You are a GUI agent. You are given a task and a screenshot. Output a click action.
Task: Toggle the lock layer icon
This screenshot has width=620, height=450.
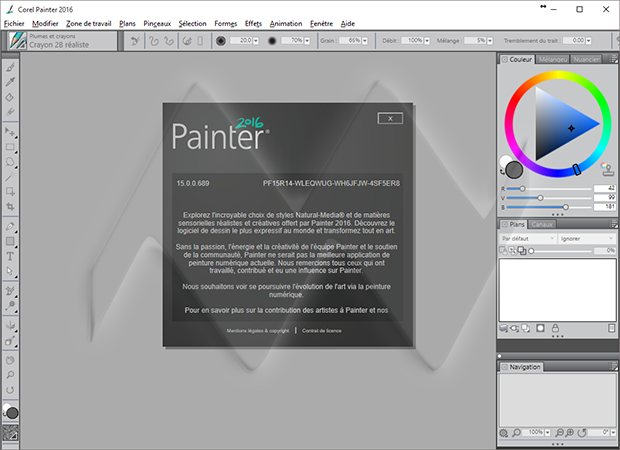pyautogui.click(x=555, y=328)
